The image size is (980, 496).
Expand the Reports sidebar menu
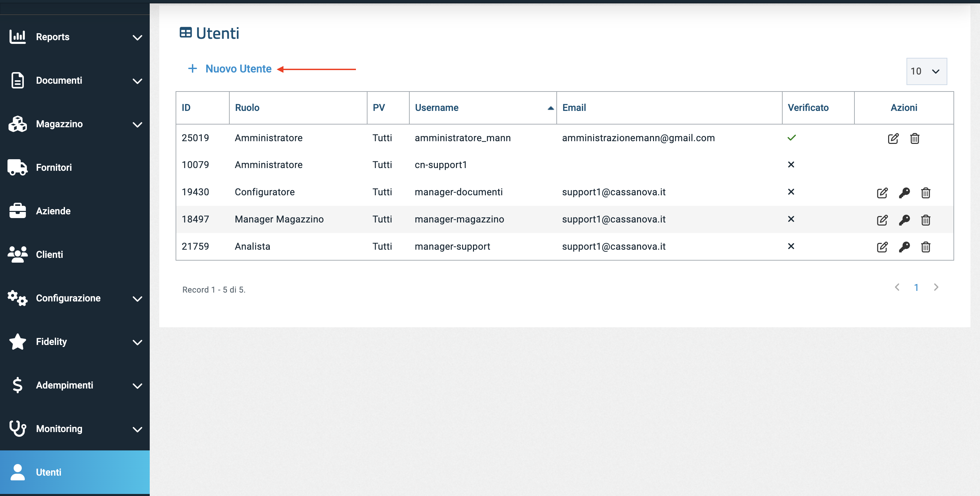click(75, 37)
